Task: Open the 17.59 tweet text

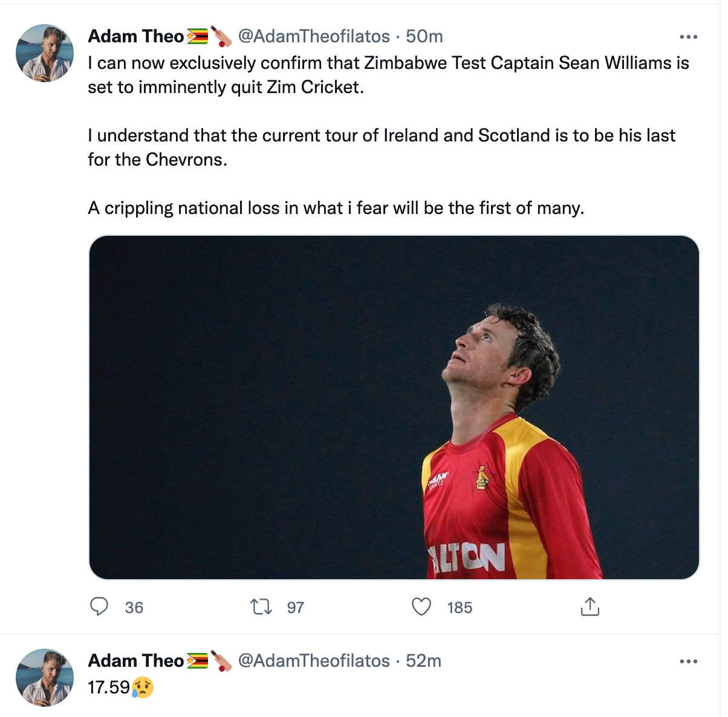Action: point(109,687)
